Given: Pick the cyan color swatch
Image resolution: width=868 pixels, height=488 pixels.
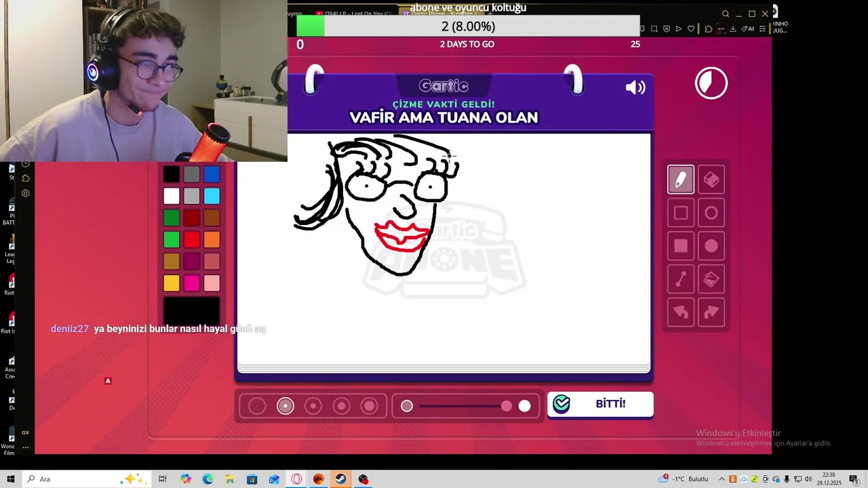Looking at the screenshot, I should pyautogui.click(x=212, y=196).
